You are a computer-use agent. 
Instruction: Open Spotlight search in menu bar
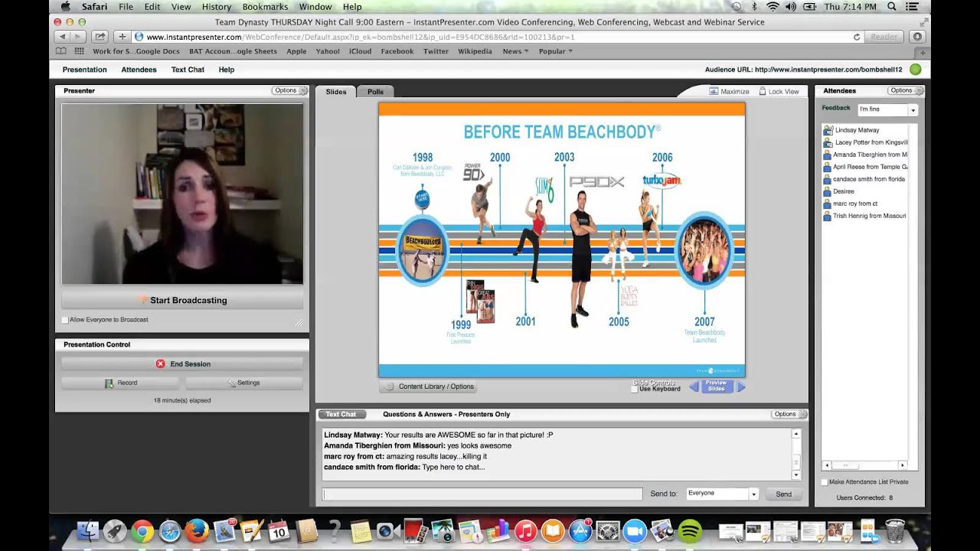[891, 7]
